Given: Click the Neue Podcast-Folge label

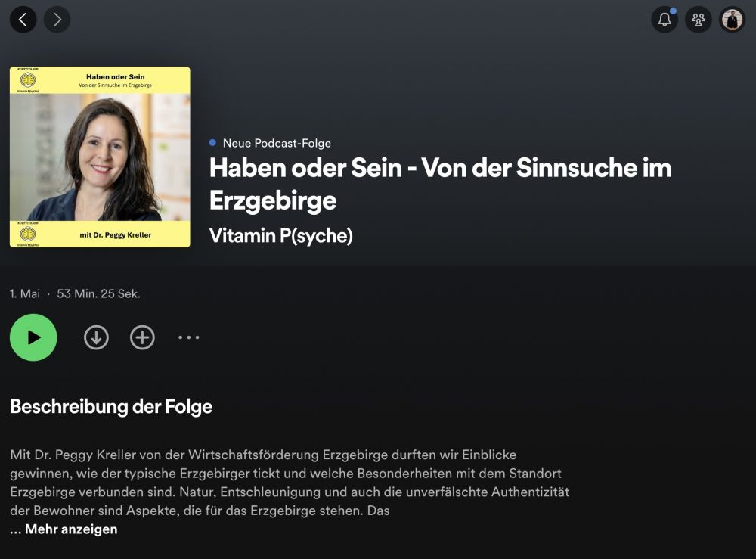Looking at the screenshot, I should (277, 143).
